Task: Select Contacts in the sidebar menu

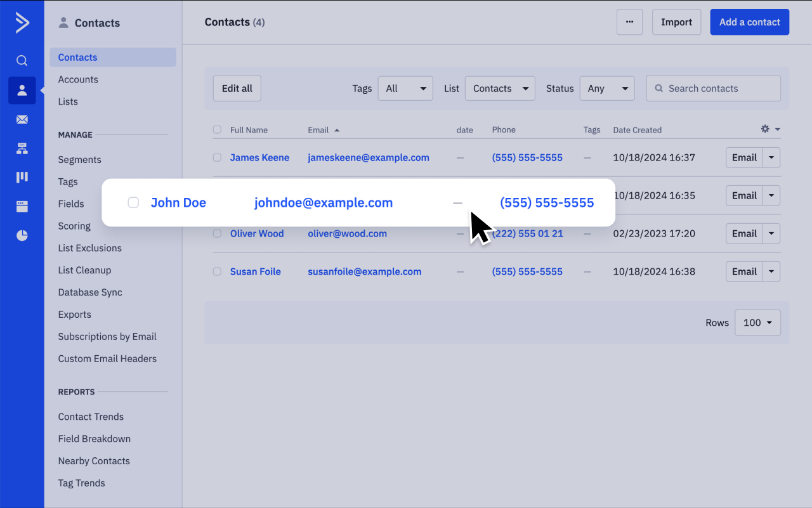Action: (113, 57)
